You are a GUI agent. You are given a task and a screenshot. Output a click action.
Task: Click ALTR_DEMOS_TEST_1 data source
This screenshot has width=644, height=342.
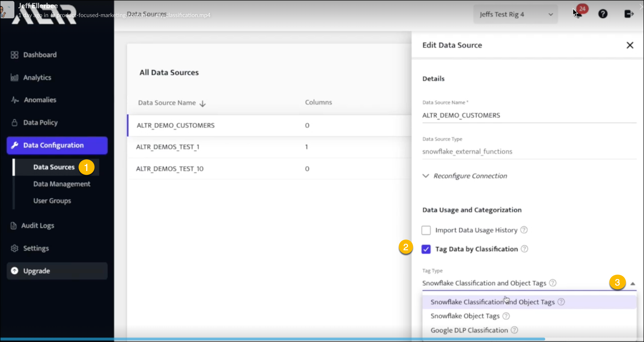click(168, 147)
